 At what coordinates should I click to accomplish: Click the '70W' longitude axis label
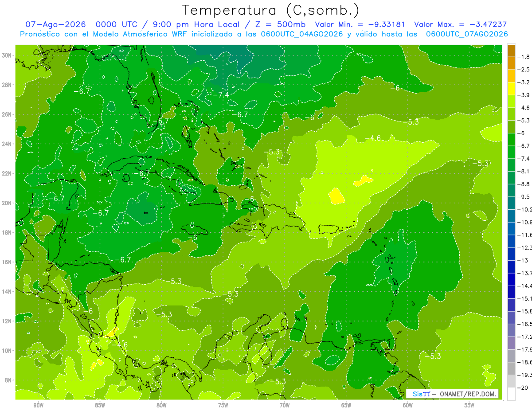(285, 406)
